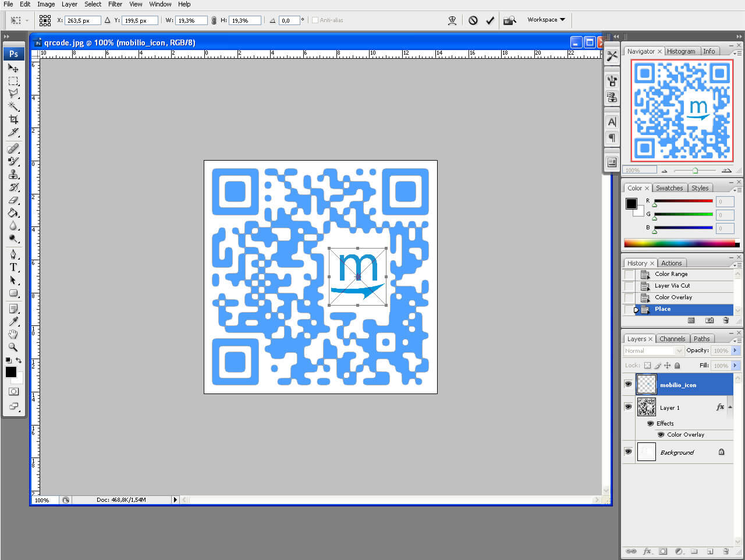Cancel the transform in options bar
The image size is (745, 560).
click(473, 20)
